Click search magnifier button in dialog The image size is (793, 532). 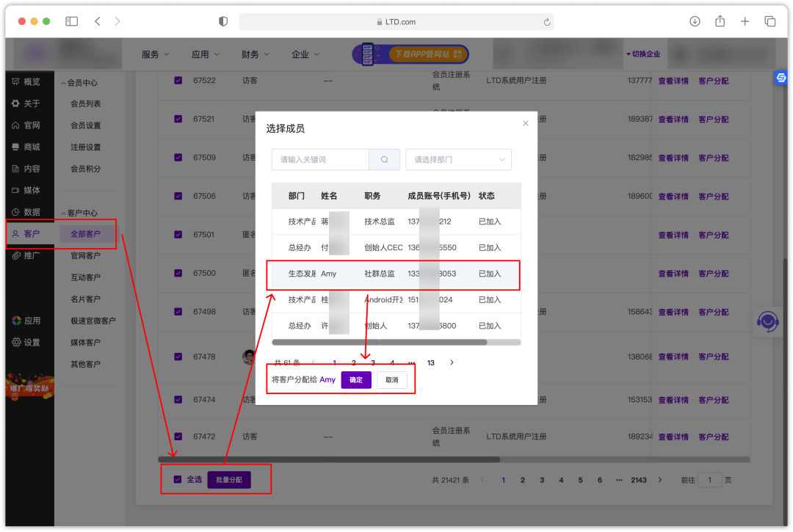pos(384,159)
